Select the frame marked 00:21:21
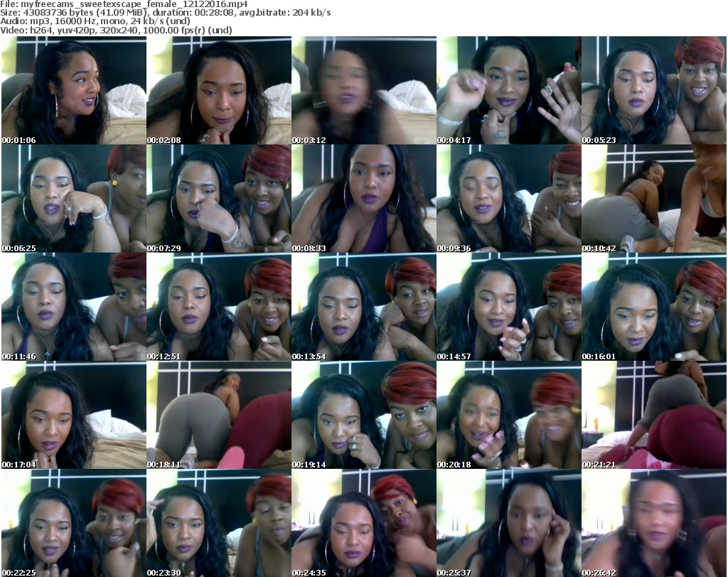 tap(654, 415)
